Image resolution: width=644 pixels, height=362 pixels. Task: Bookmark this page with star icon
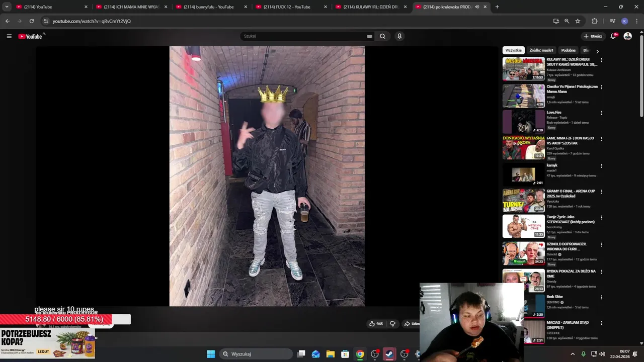point(578,21)
